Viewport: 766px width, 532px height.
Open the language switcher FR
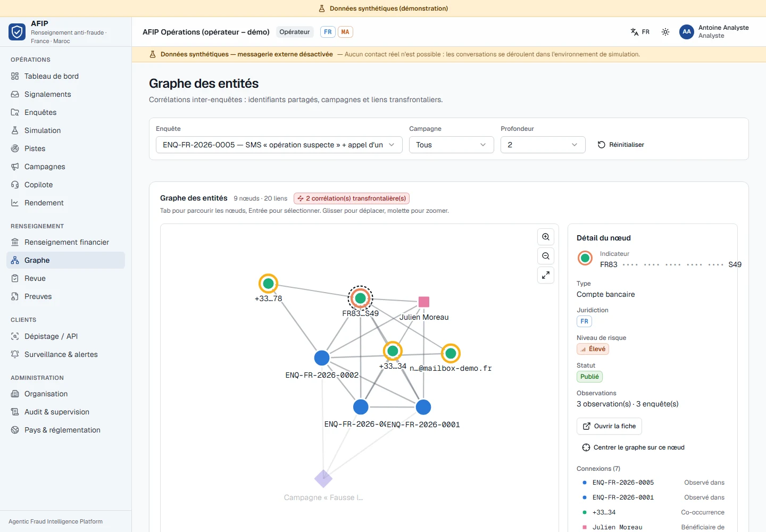click(640, 32)
